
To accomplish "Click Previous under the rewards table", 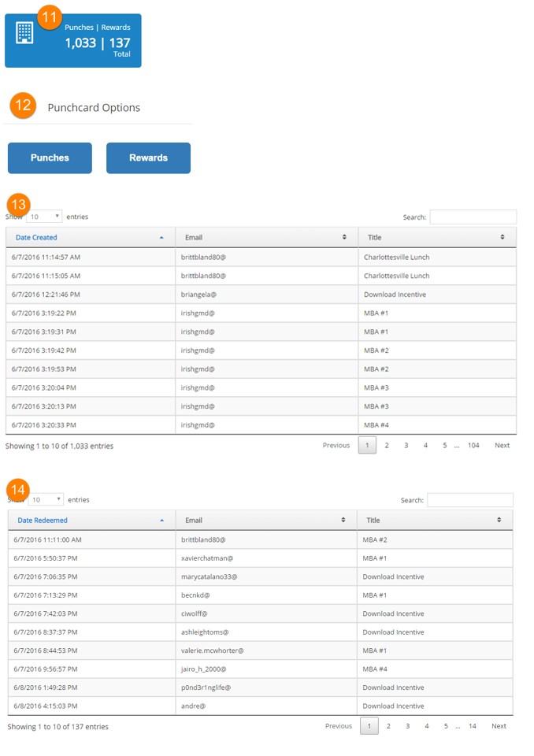I will pos(339,725).
